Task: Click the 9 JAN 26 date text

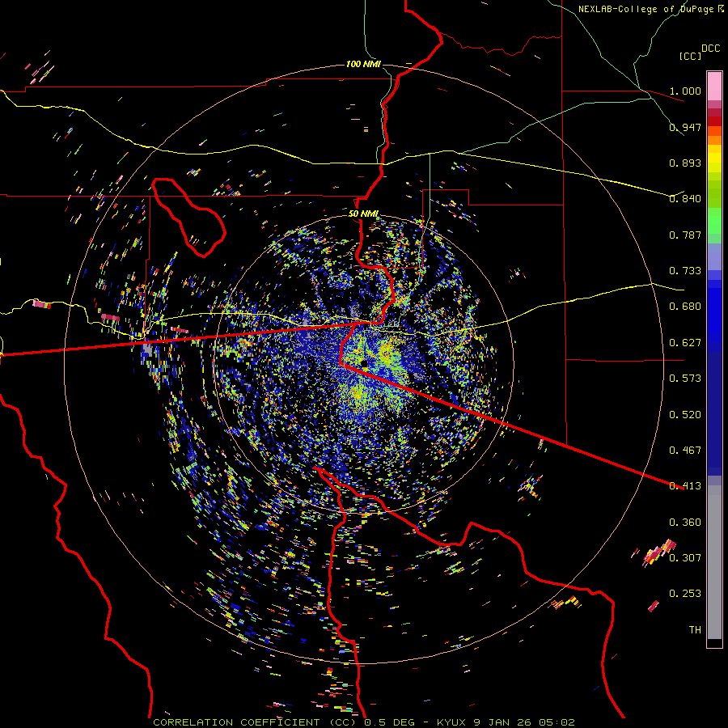Action: (x=502, y=722)
